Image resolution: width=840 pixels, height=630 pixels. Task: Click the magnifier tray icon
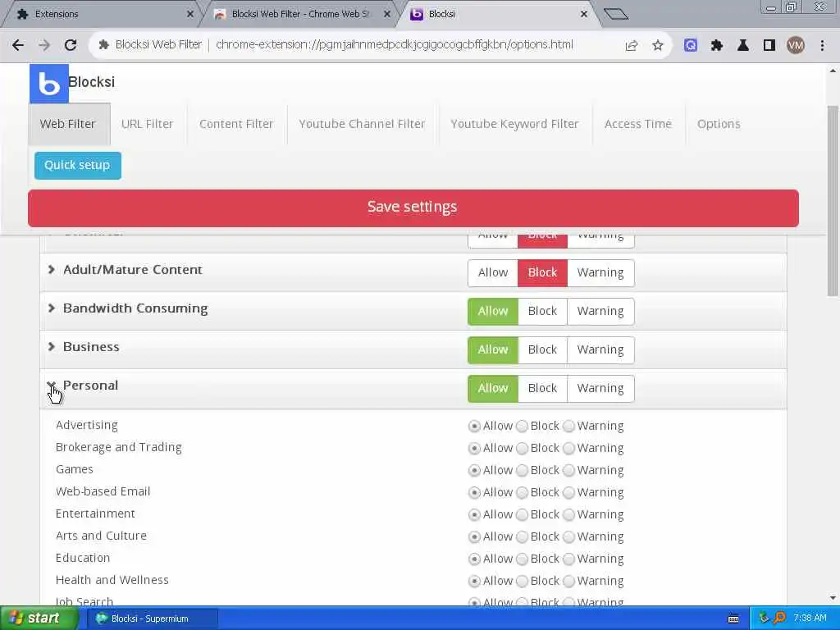point(780,619)
